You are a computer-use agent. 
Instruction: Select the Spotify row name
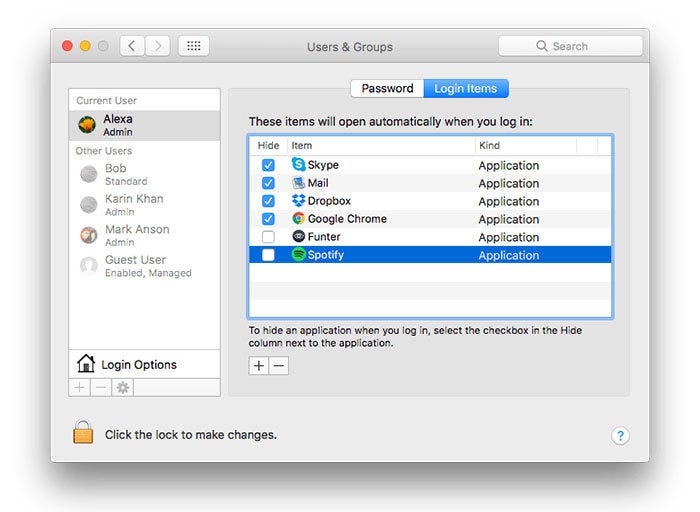point(325,255)
